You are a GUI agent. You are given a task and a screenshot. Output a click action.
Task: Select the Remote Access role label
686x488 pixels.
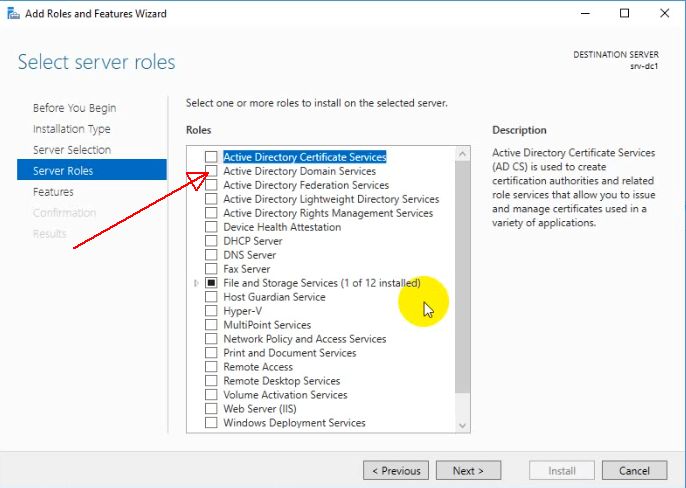pyautogui.click(x=258, y=367)
